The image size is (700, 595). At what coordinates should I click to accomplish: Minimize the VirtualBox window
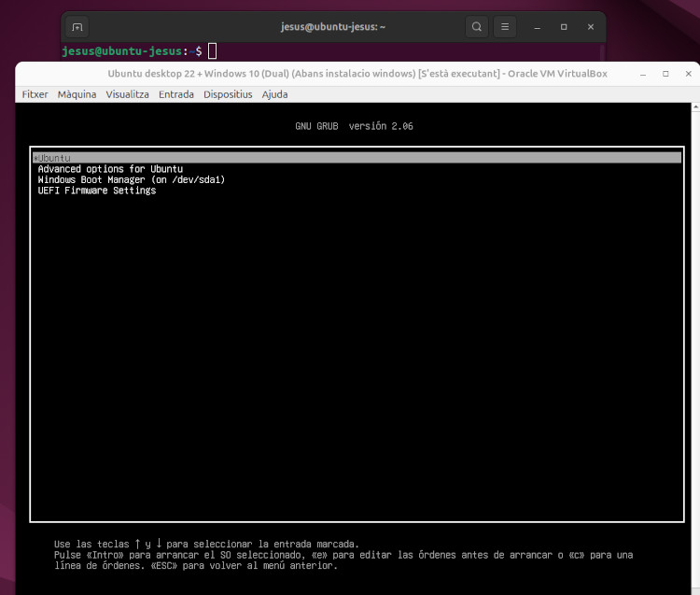643,74
